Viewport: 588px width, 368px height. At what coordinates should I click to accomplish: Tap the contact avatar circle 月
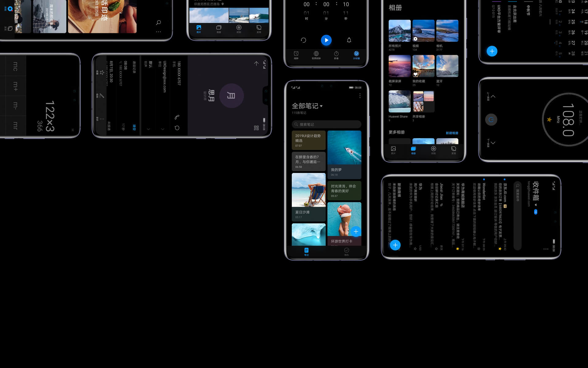pos(232,96)
